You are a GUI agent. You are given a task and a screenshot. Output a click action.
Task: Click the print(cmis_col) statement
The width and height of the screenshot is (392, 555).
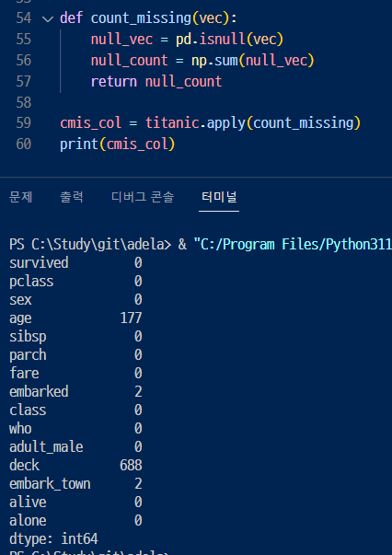coord(118,145)
